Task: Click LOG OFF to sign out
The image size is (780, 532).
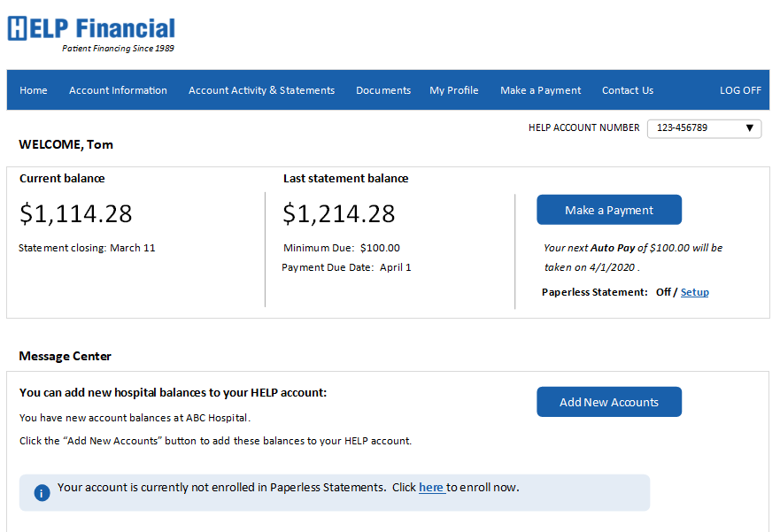Action: [x=740, y=89]
